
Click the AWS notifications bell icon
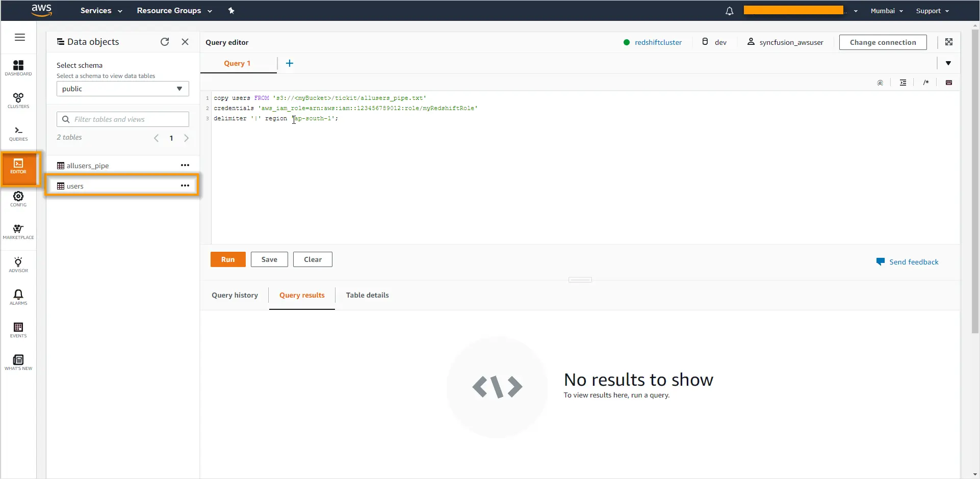[729, 11]
